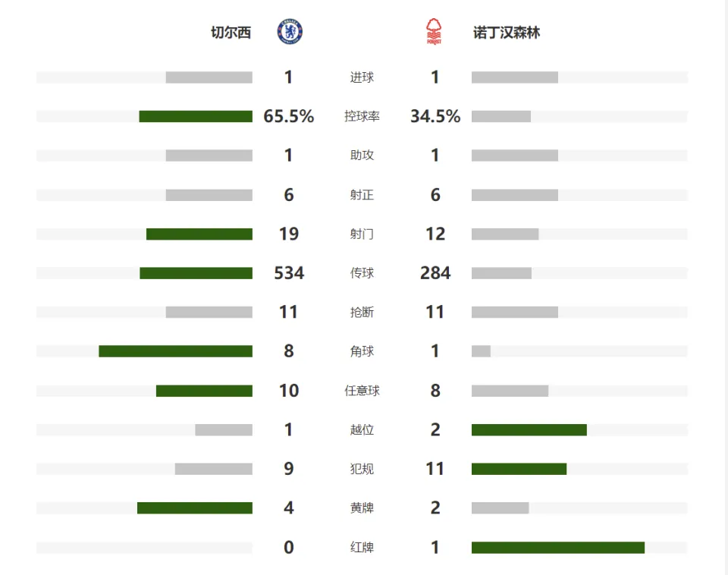Click Forest's green fouls bar for 11
728x575 pixels.
pos(519,469)
